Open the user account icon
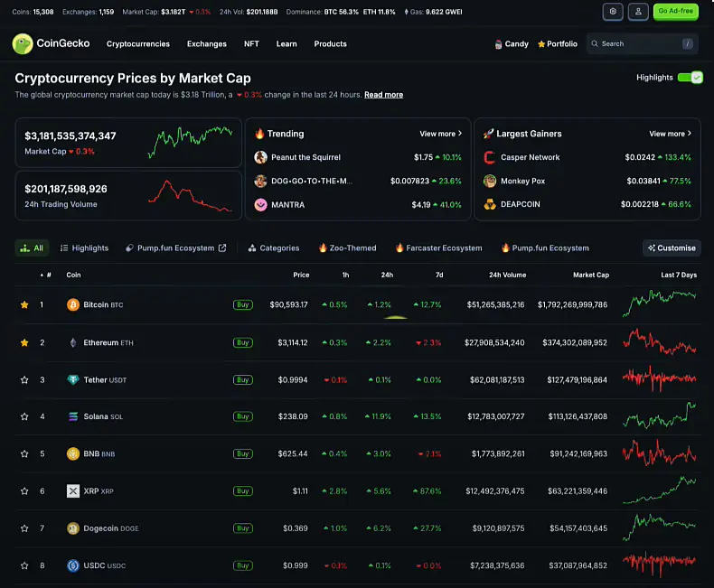This screenshot has width=714, height=588. point(638,12)
